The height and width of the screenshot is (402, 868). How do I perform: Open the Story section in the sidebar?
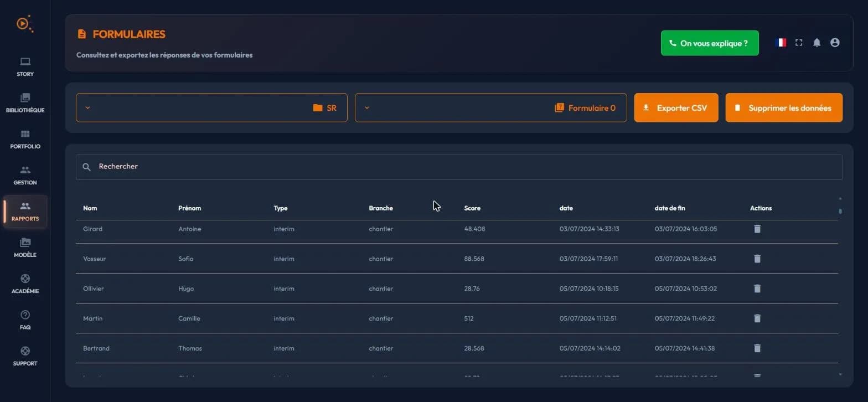click(x=25, y=67)
